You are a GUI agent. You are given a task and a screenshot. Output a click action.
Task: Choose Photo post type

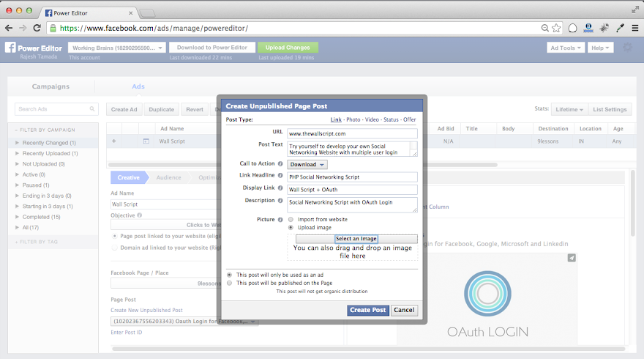click(x=353, y=119)
